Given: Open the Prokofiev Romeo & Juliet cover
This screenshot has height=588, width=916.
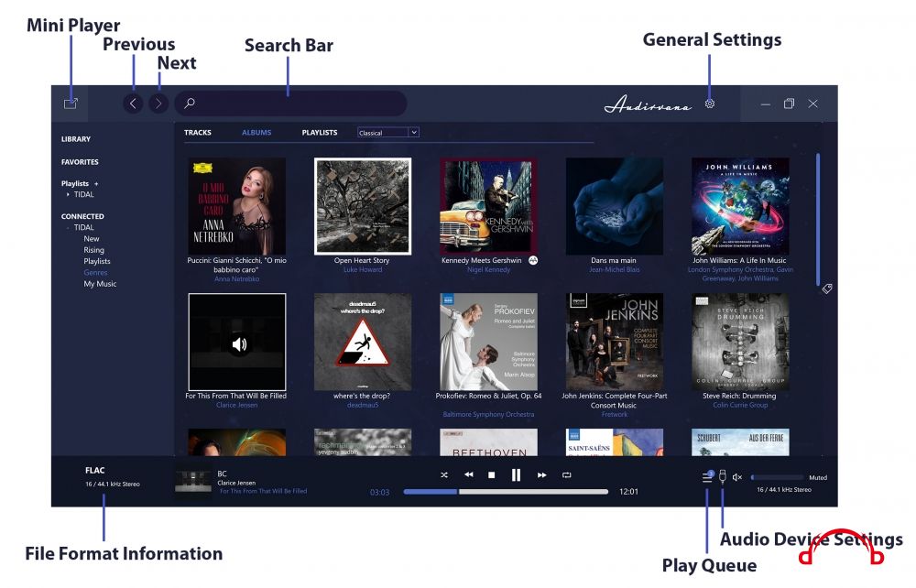Looking at the screenshot, I should 488,342.
